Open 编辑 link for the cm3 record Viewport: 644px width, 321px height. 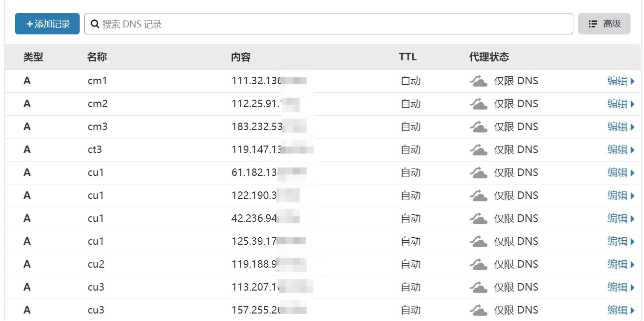pyautogui.click(x=617, y=127)
